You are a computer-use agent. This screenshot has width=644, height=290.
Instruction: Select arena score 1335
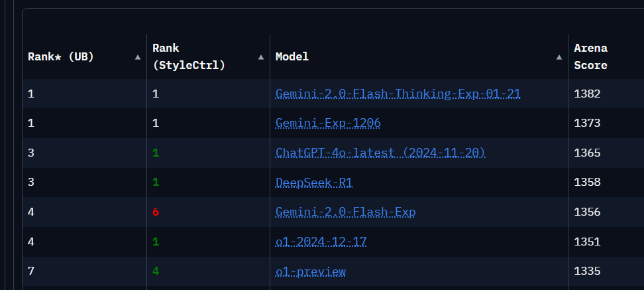tap(587, 271)
